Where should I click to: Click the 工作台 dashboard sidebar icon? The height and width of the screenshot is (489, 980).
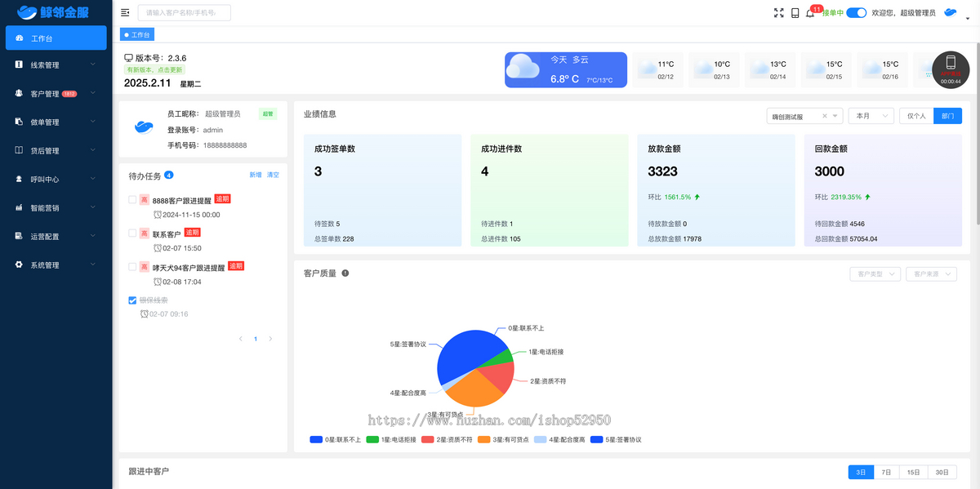pos(20,38)
